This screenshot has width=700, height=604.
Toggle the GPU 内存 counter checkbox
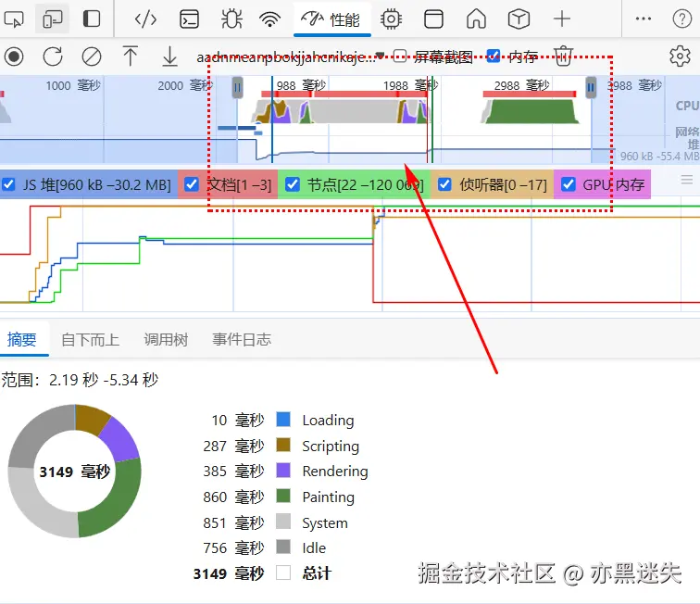point(568,184)
